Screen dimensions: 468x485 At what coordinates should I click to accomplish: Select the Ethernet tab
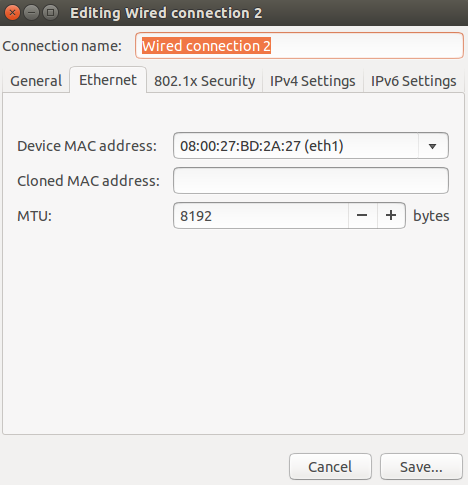tap(108, 80)
